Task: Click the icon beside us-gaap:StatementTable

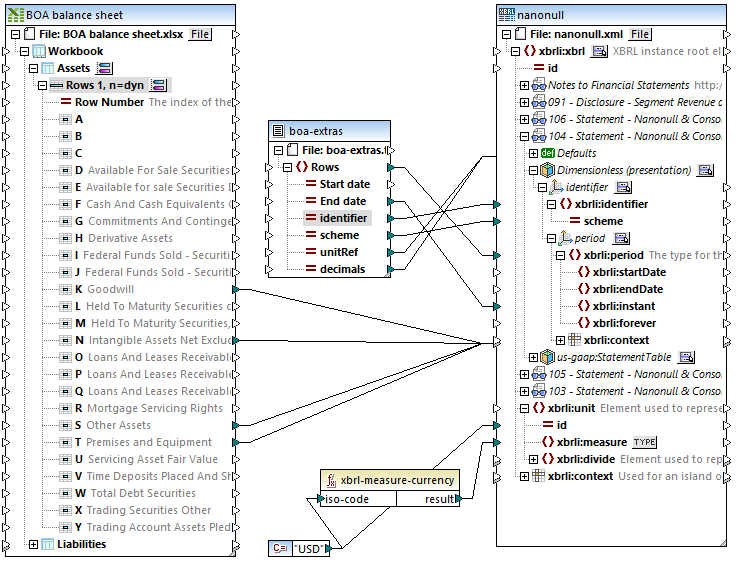Action: click(x=686, y=357)
